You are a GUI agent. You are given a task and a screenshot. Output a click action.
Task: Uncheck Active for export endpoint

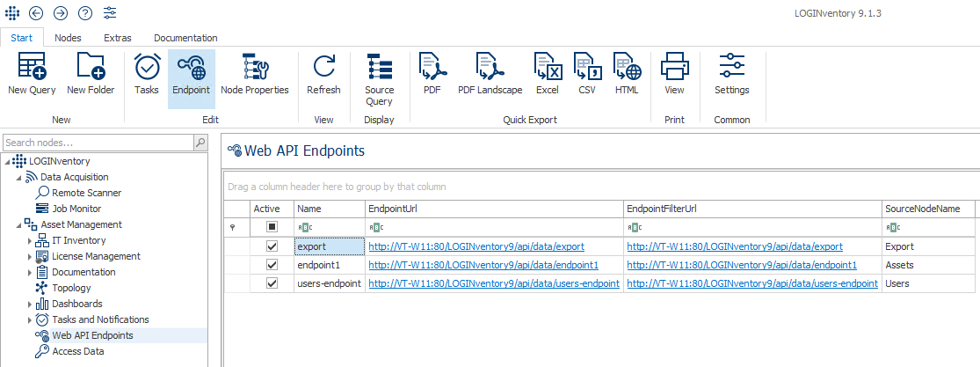coord(271,246)
